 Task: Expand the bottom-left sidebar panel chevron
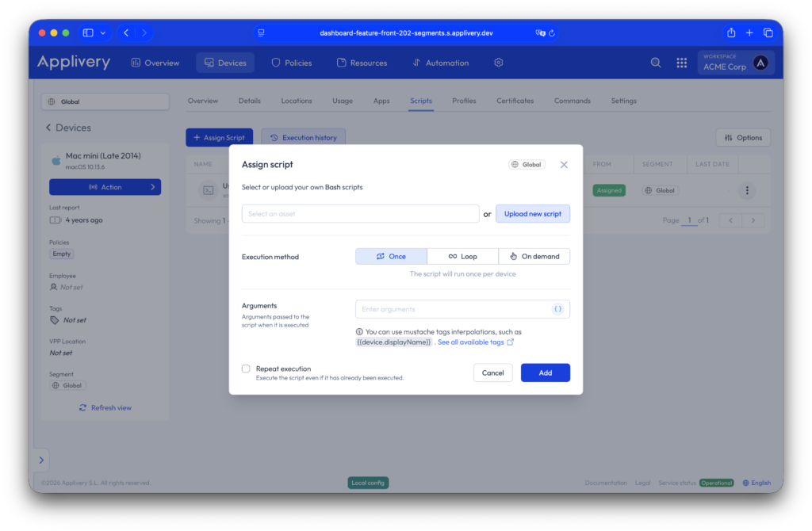coord(41,459)
